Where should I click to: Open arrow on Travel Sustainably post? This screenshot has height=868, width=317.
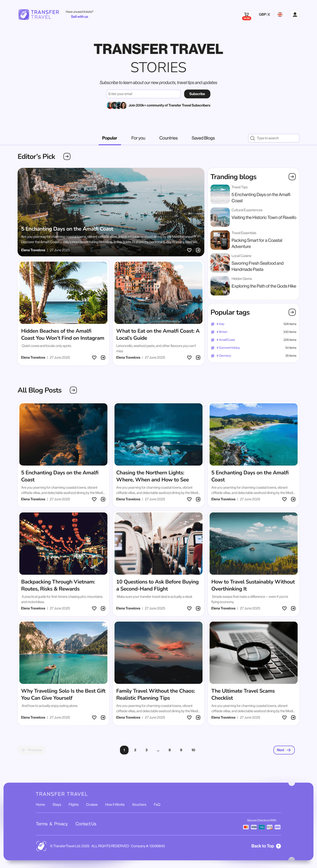(293, 609)
